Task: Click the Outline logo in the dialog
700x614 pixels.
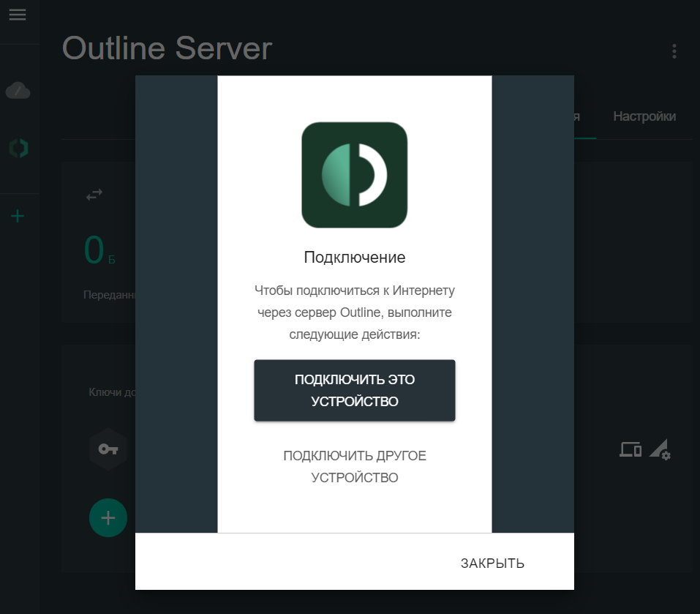Action: [354, 174]
